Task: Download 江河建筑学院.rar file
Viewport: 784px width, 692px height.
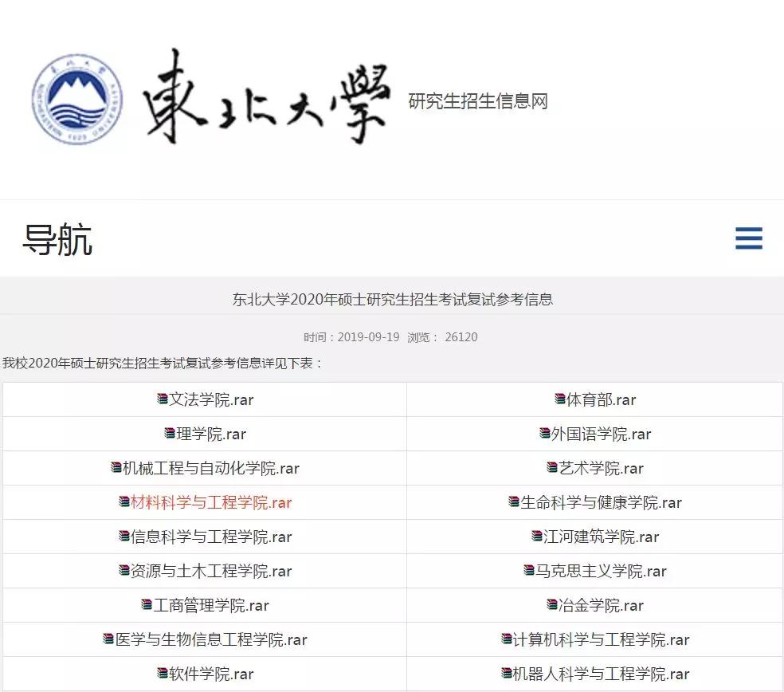Action: (601, 537)
